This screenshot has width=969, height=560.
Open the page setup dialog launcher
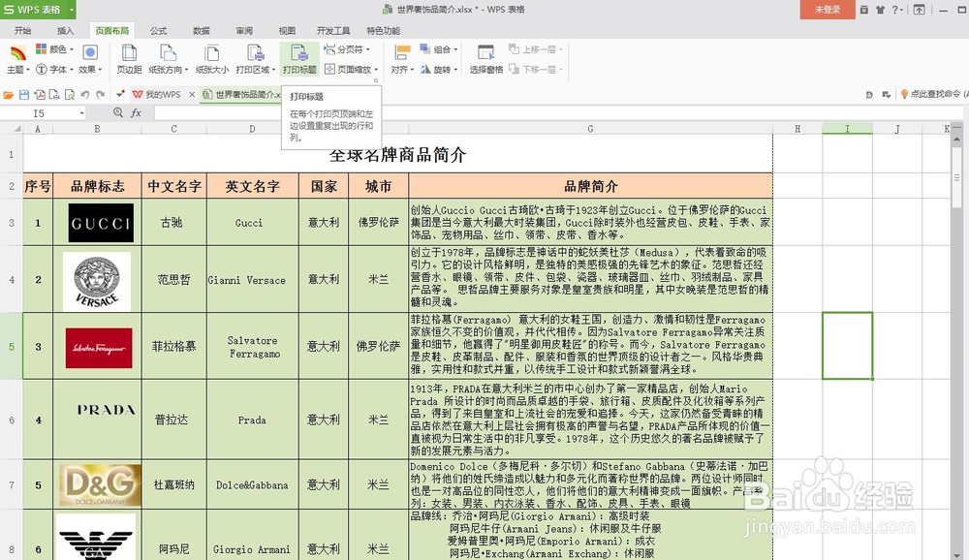tap(376, 80)
